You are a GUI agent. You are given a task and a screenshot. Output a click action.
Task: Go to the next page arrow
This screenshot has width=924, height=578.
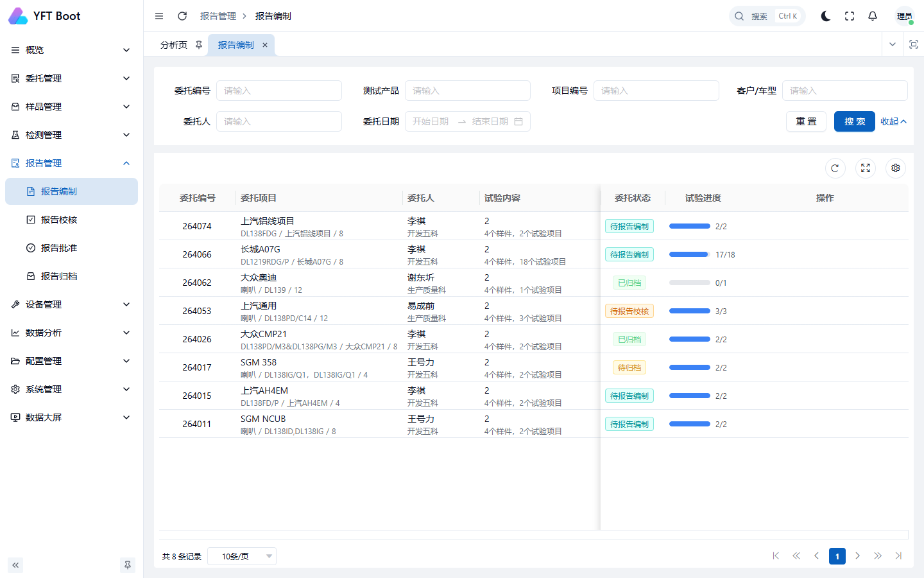(857, 556)
